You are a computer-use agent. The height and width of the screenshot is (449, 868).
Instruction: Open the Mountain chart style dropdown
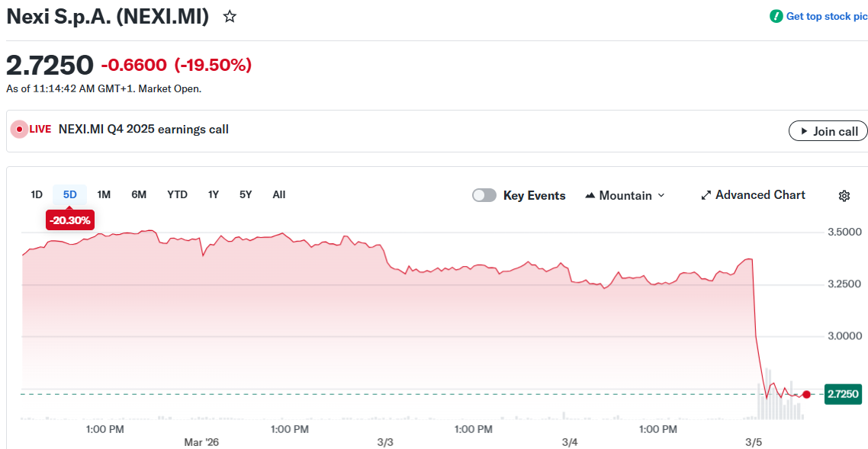(x=624, y=195)
